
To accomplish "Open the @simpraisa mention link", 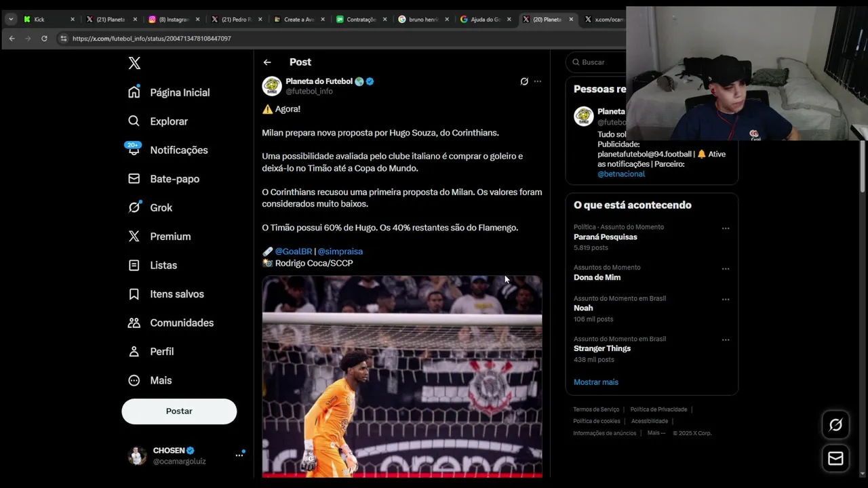I will (340, 251).
